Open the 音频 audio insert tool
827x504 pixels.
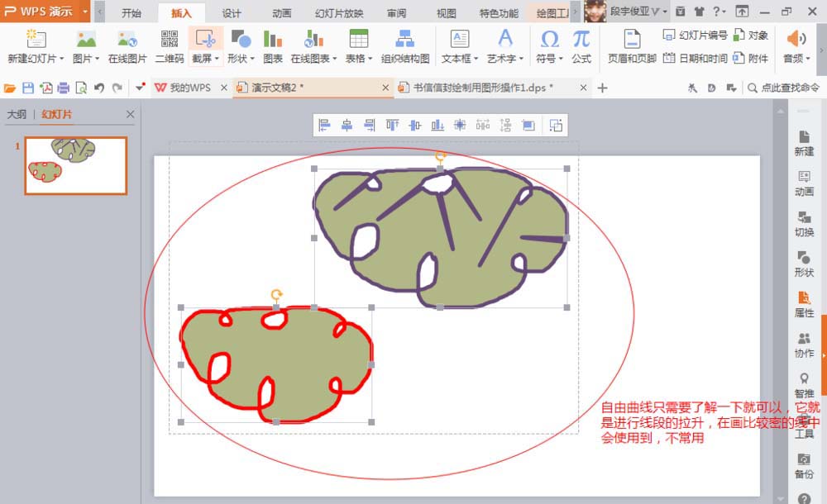[795, 45]
